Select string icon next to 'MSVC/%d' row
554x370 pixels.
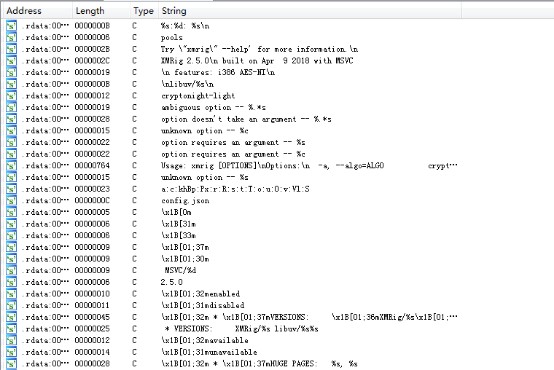coord(11,271)
